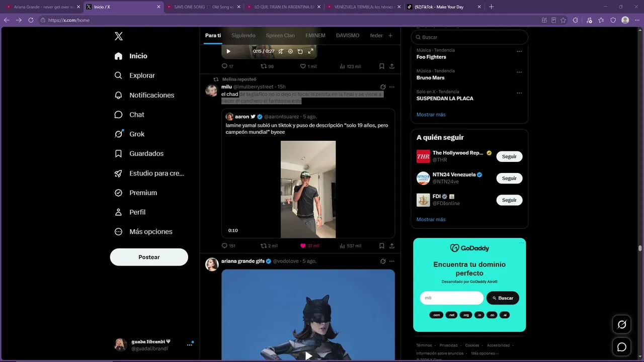Open the browser favorites list icon
Viewport: 644px width, 362px height.
601,20
